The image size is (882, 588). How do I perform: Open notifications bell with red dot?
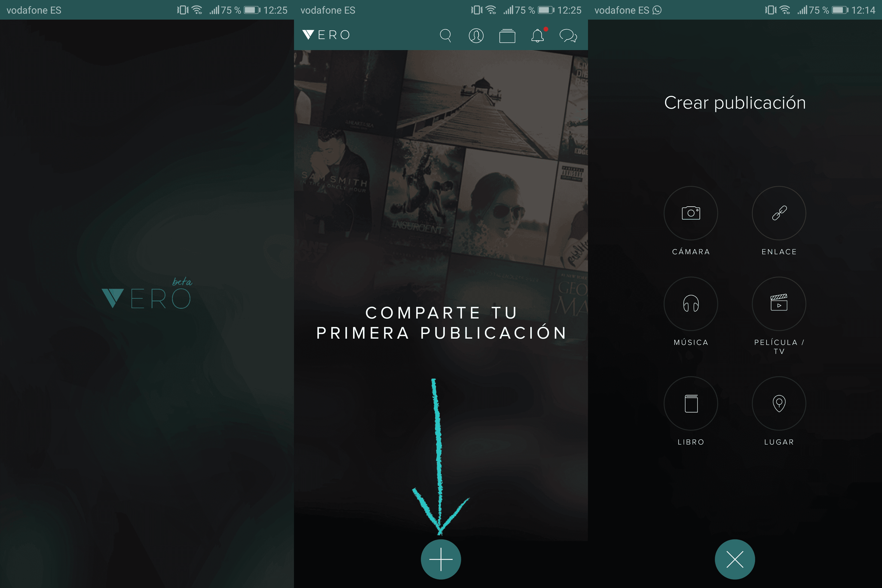point(537,36)
